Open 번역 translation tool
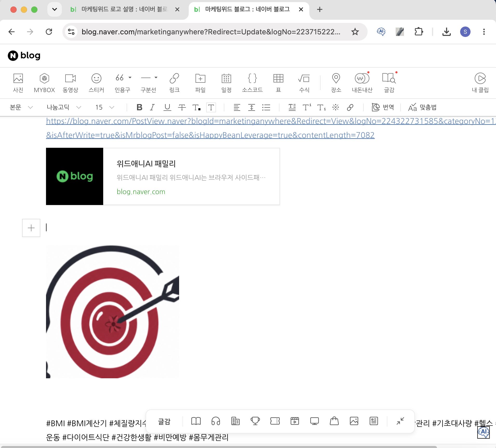This screenshot has width=496, height=448. click(383, 107)
